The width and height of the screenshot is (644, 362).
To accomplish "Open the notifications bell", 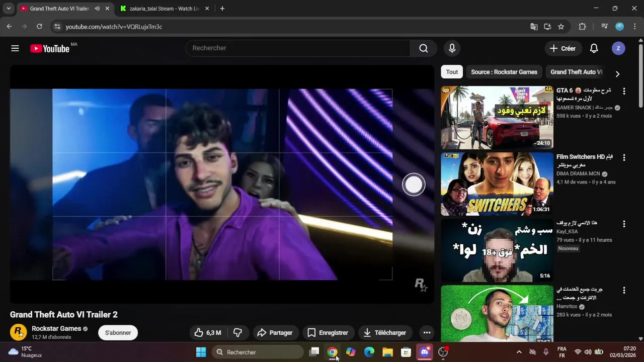I will (594, 48).
